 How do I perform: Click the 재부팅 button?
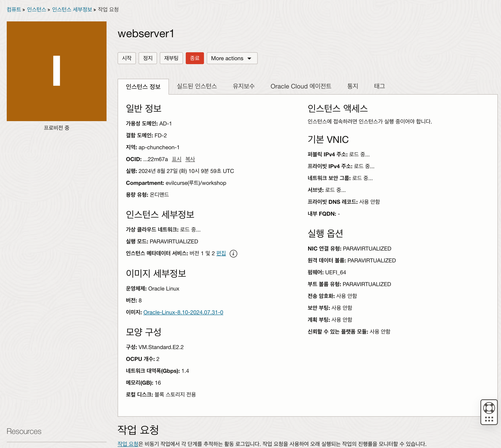tap(171, 58)
